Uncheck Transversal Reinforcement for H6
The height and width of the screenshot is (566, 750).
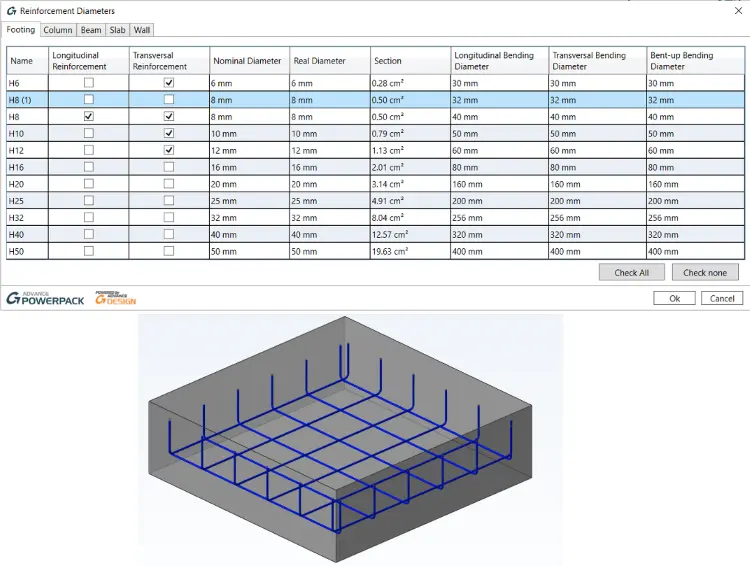pyautogui.click(x=169, y=83)
